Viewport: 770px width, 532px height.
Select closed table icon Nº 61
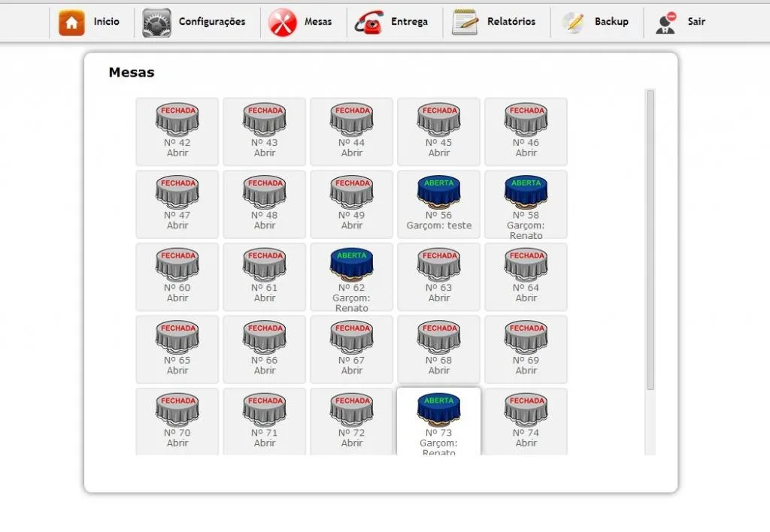coord(264,264)
